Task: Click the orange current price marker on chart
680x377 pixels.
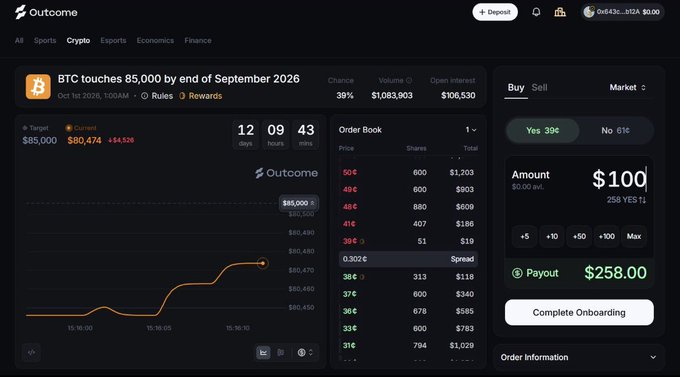Action: (262, 263)
